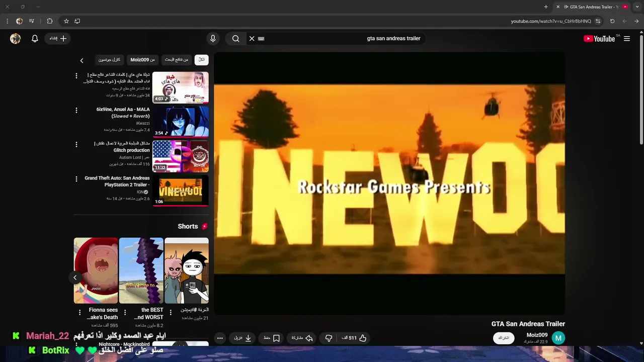Expand the tab search dropdown arrow
This screenshot has height=362, width=644.
coord(637,7)
